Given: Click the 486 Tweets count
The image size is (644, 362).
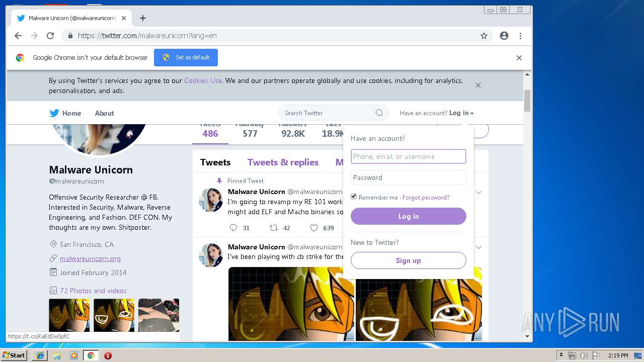Looking at the screenshot, I should click(x=210, y=133).
